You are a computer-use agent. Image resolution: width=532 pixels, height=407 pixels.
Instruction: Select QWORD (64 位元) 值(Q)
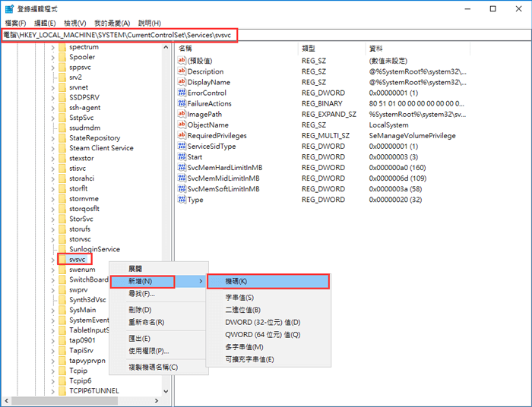tap(268, 335)
